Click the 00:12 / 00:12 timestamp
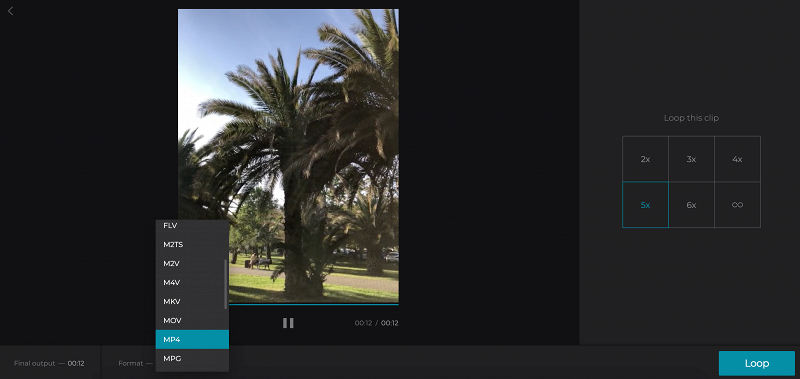The width and height of the screenshot is (800, 379). click(377, 323)
